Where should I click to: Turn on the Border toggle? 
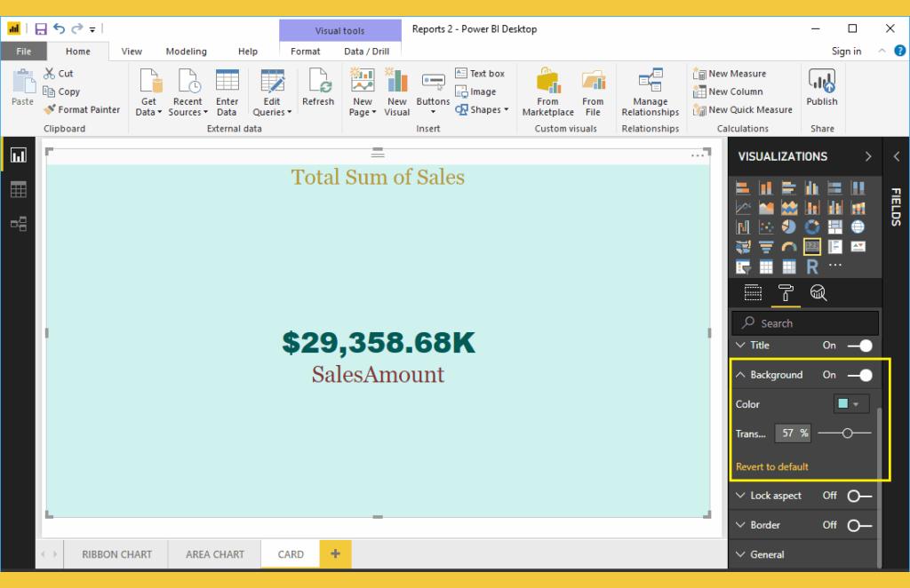[x=859, y=525]
